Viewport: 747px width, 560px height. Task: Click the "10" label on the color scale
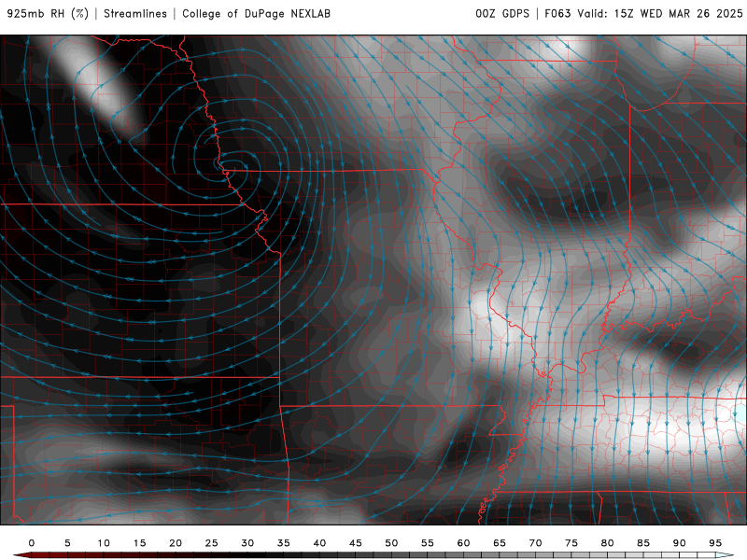click(104, 543)
